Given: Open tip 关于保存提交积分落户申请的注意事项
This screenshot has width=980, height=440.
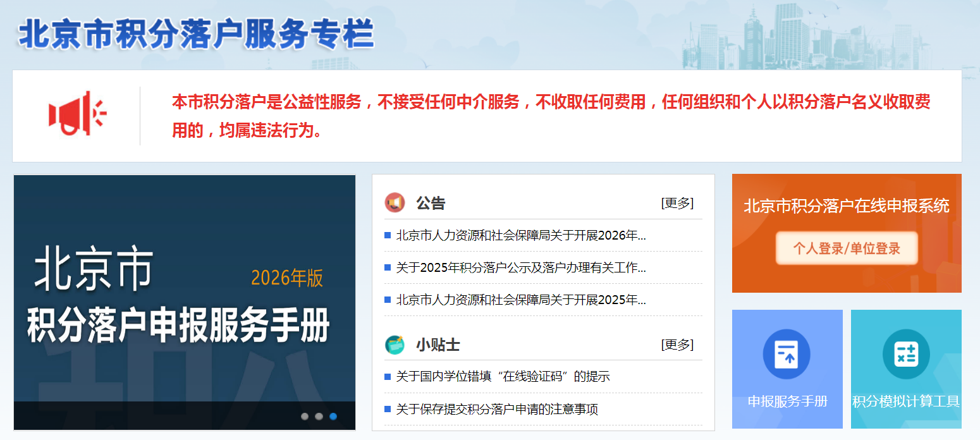Looking at the screenshot, I should 497,410.
